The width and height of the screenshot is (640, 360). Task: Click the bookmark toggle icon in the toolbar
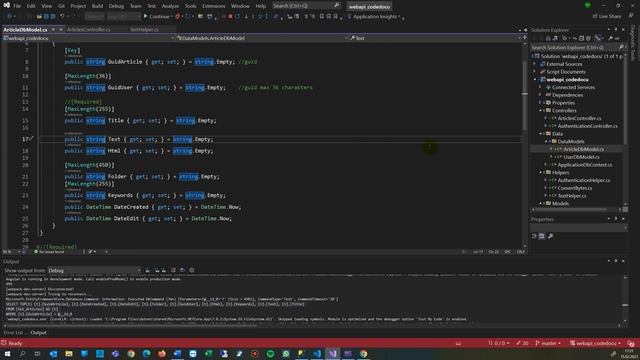[322, 16]
